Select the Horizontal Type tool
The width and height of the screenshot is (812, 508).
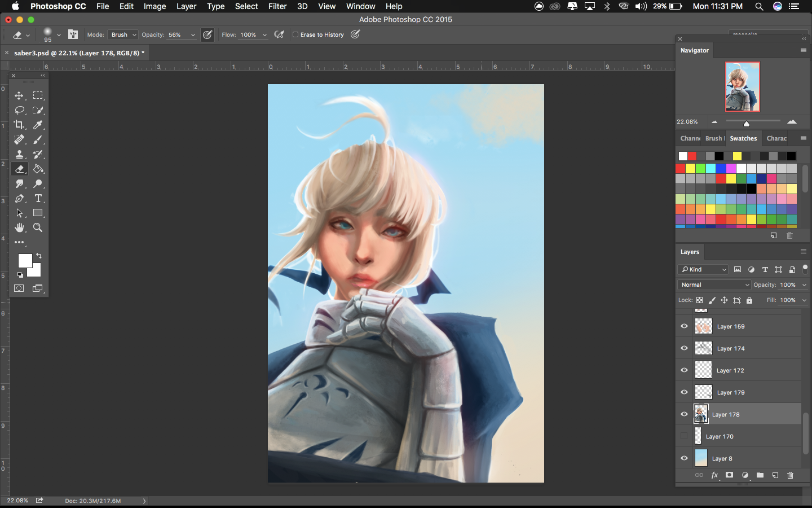tap(38, 198)
